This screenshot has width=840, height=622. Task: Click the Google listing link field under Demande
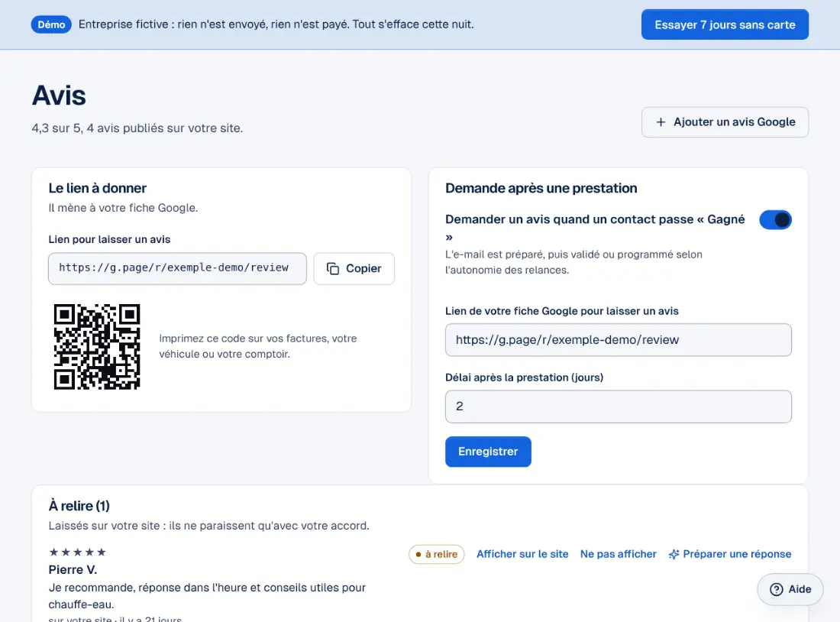click(x=619, y=340)
